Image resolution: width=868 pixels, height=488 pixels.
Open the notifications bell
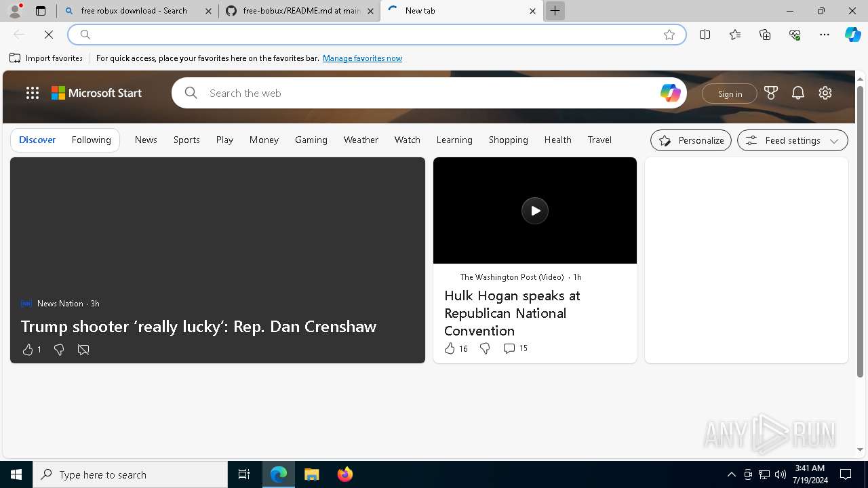798,93
